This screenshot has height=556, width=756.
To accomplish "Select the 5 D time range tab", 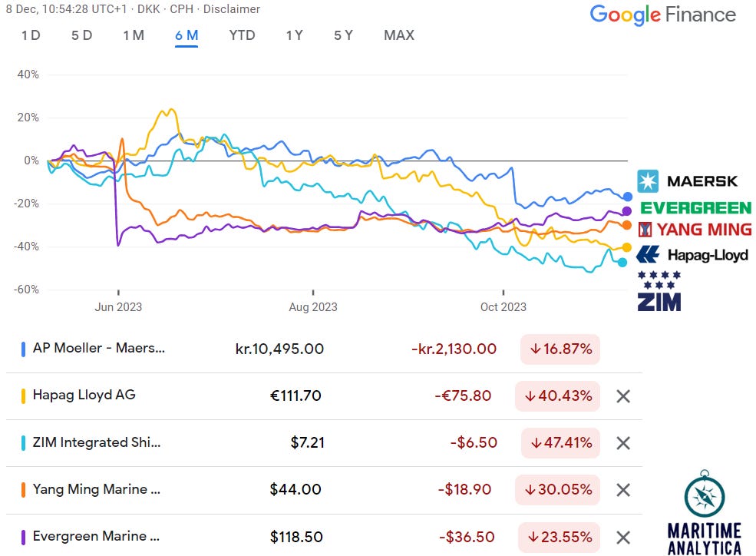I will coord(81,35).
